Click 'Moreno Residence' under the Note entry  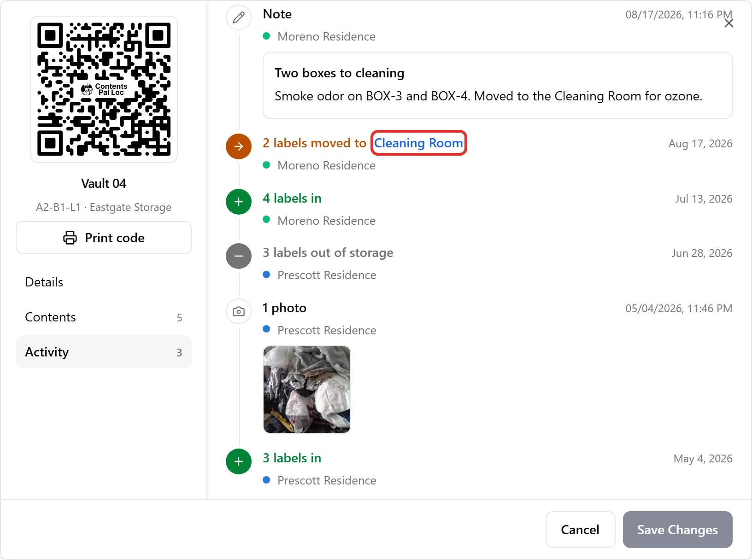click(326, 36)
